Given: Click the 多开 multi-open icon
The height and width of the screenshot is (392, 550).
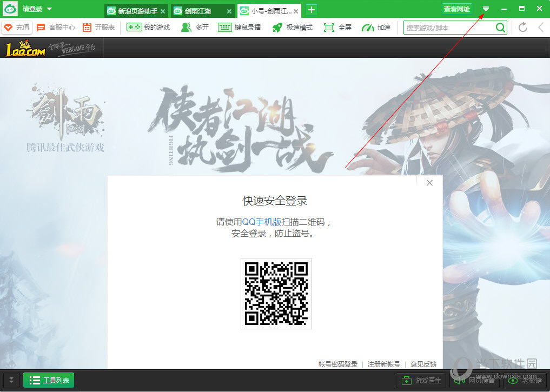Looking at the screenshot, I should 194,27.
